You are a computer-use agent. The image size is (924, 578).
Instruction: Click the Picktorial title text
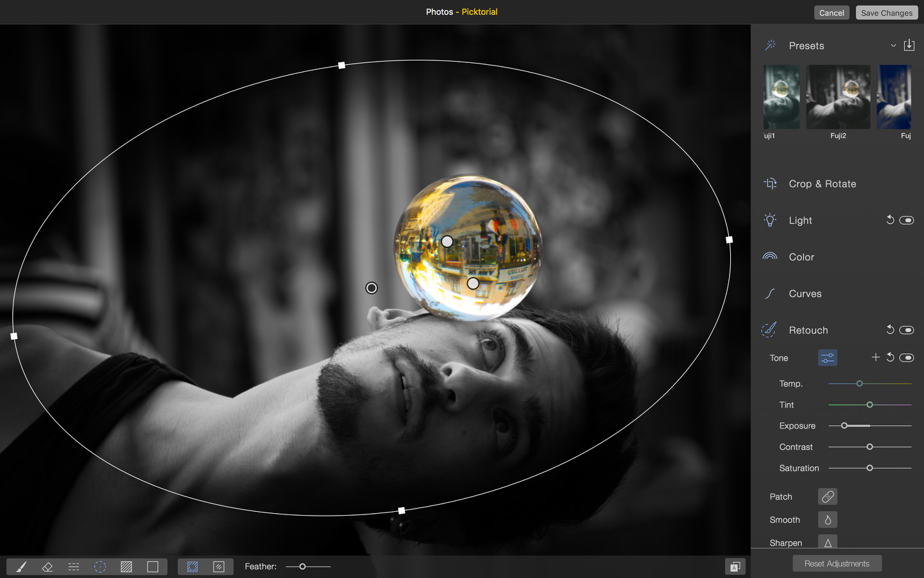tap(479, 12)
